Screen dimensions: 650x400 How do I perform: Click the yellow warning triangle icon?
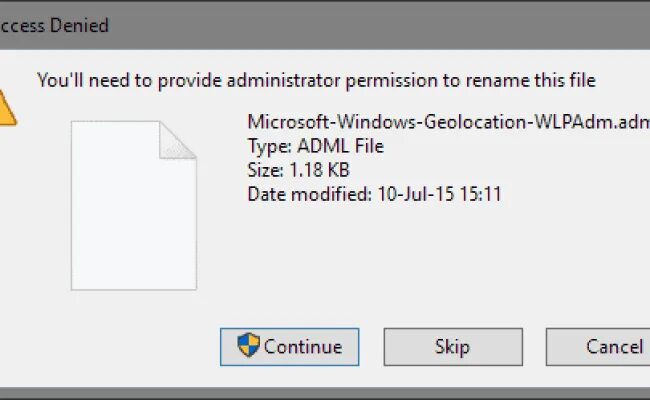tap(6, 106)
